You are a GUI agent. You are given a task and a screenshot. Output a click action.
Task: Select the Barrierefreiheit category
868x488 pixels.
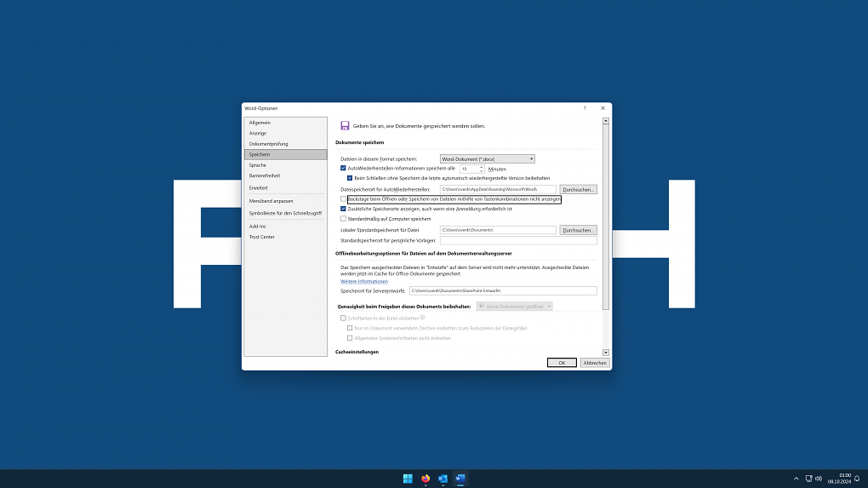[286, 175]
